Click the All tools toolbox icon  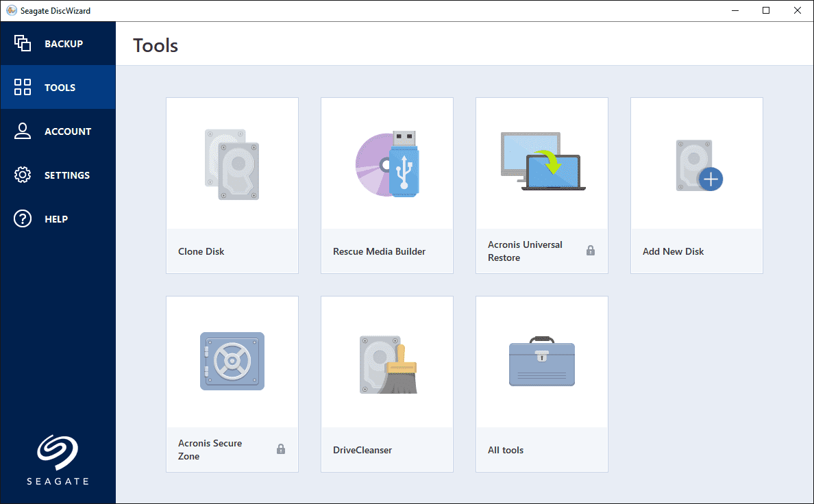[542, 361]
